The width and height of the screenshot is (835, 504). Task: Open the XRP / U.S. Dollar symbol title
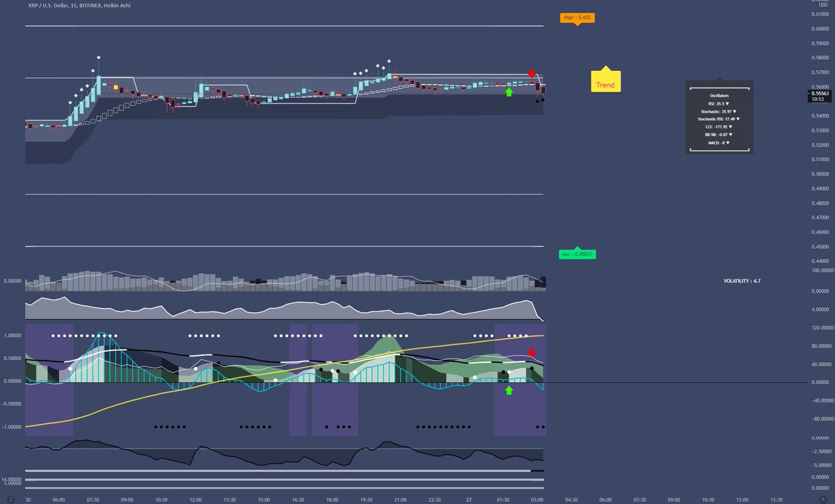tap(42, 5)
